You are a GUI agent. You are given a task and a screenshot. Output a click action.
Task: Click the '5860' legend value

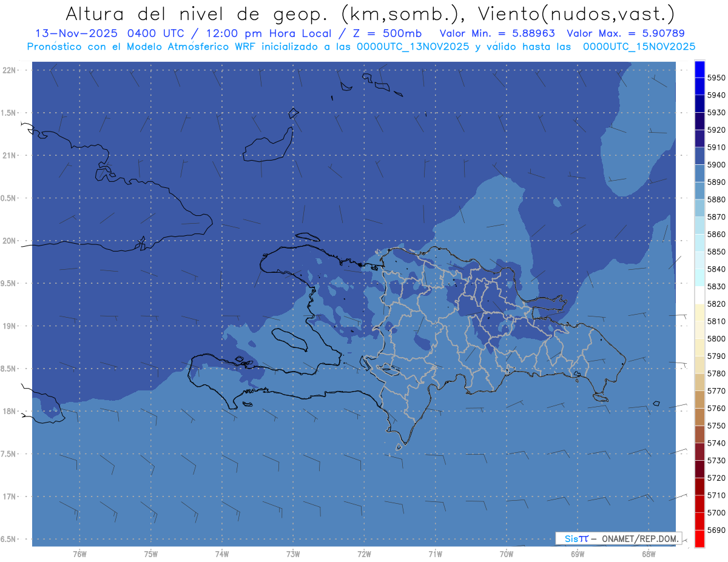pyautogui.click(x=716, y=234)
